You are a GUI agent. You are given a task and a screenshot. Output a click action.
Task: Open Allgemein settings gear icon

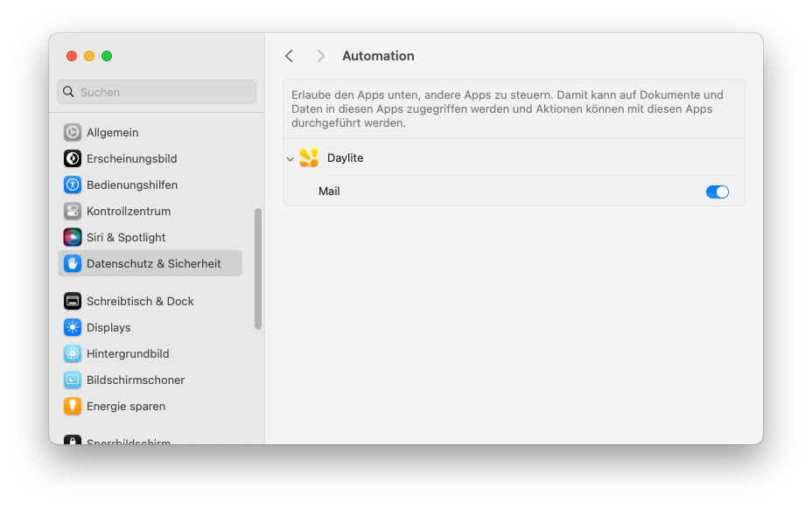pos(73,133)
